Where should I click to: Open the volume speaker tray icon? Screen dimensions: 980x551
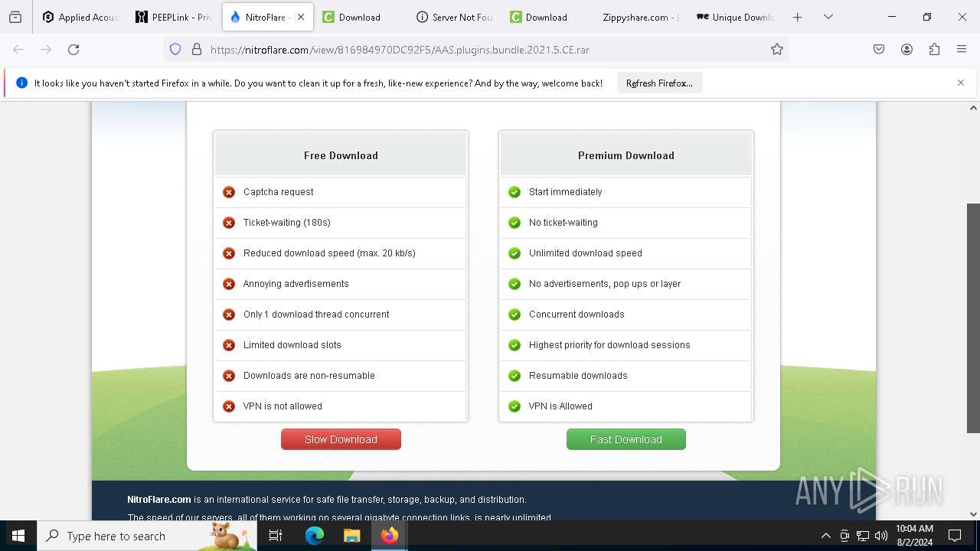pyautogui.click(x=881, y=536)
